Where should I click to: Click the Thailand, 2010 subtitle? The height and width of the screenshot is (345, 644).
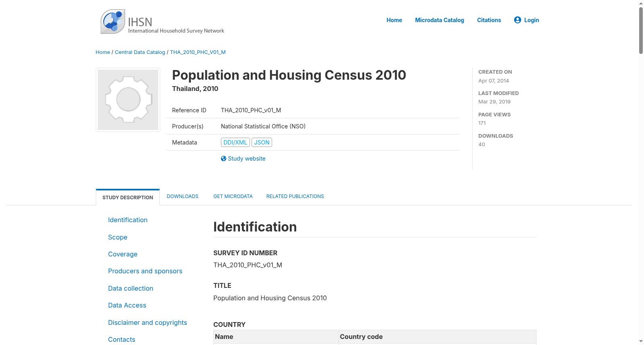click(195, 89)
